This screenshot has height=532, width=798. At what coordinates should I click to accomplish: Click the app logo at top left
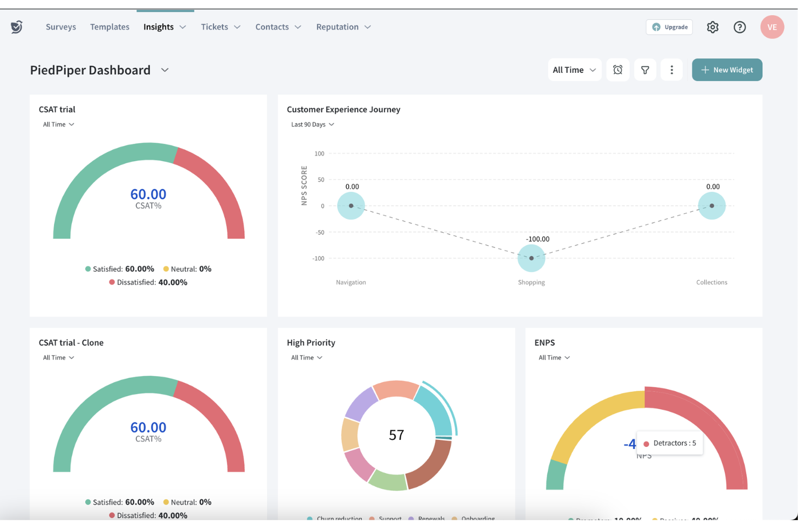click(x=16, y=26)
